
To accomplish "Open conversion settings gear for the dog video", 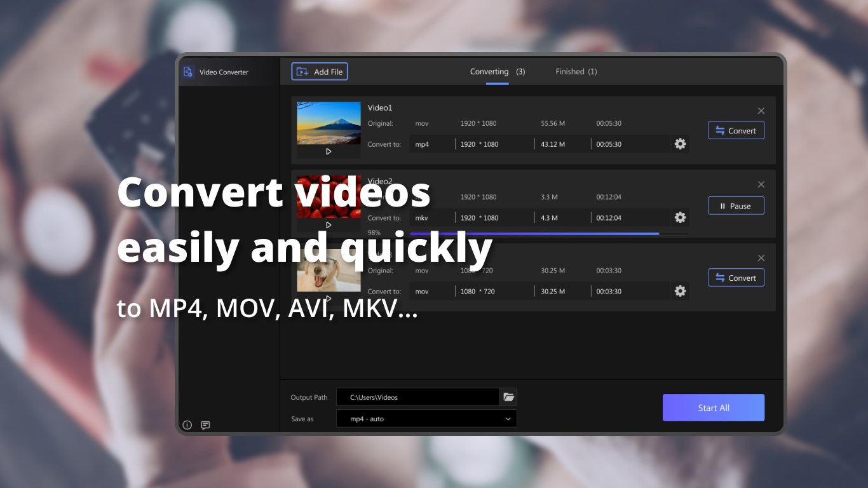I will pos(680,291).
